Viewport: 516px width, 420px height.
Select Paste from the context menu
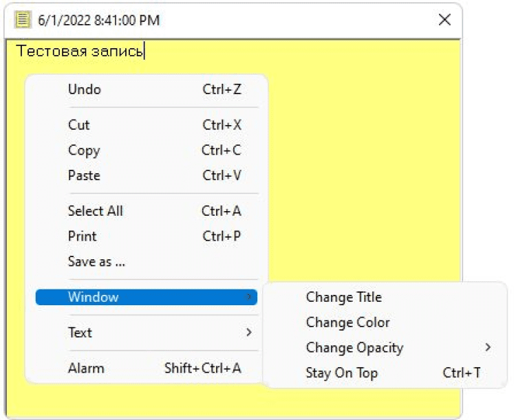point(84,175)
